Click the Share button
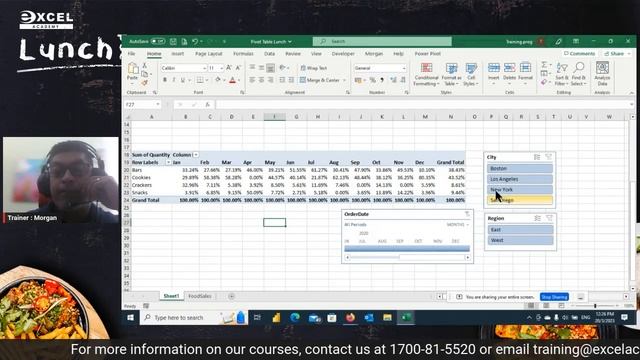This screenshot has width=640, height=360. 614,53
